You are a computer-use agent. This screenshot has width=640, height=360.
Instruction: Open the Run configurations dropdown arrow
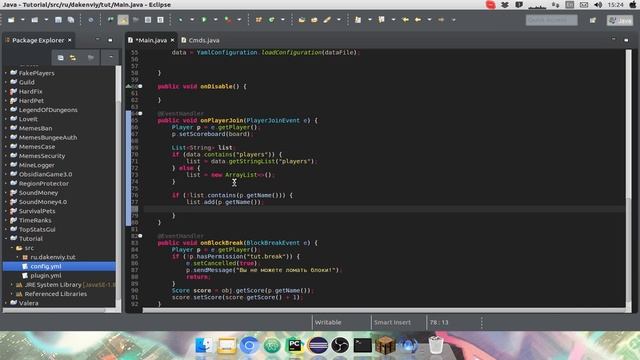click(216, 20)
